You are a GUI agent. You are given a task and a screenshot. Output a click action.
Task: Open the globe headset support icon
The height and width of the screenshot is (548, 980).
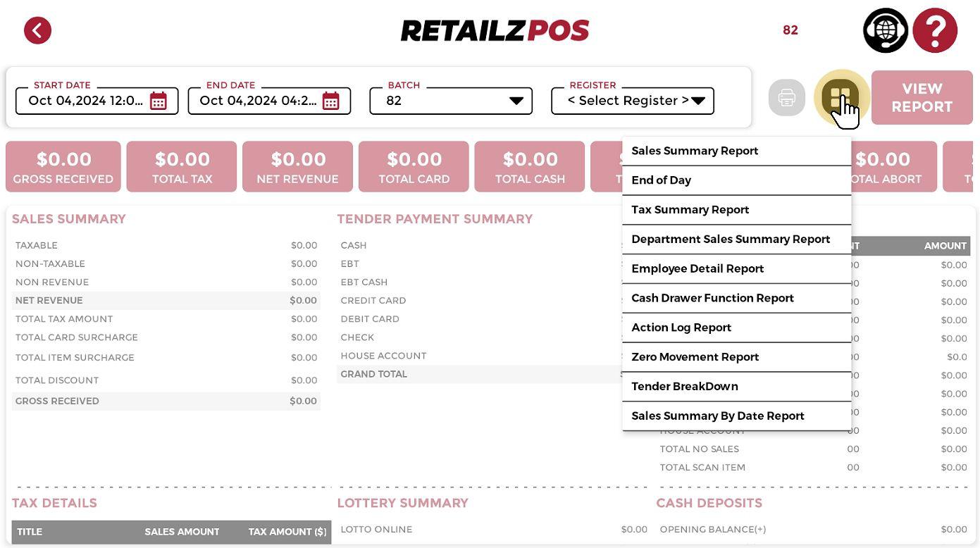click(x=885, y=30)
